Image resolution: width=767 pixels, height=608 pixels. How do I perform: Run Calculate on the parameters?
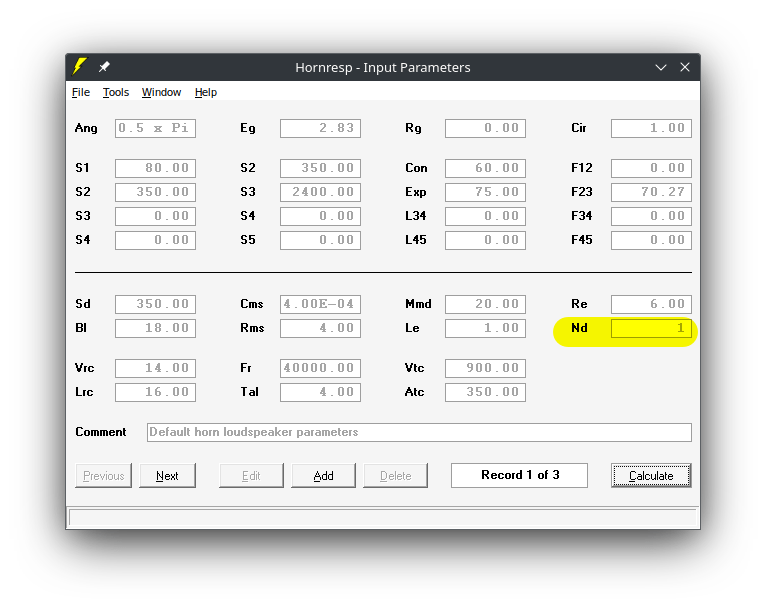click(x=651, y=475)
